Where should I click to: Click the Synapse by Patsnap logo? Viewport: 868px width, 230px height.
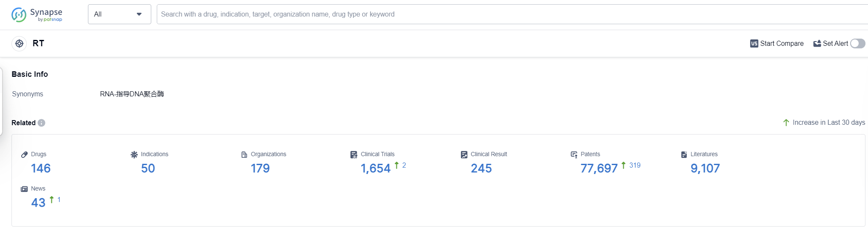37,14
